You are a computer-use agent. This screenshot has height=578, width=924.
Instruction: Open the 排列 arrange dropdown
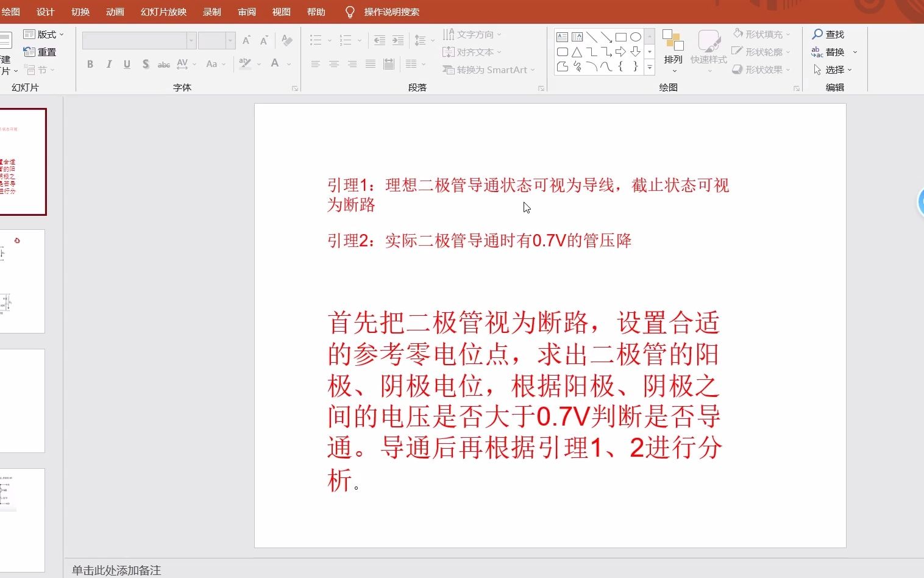click(673, 52)
